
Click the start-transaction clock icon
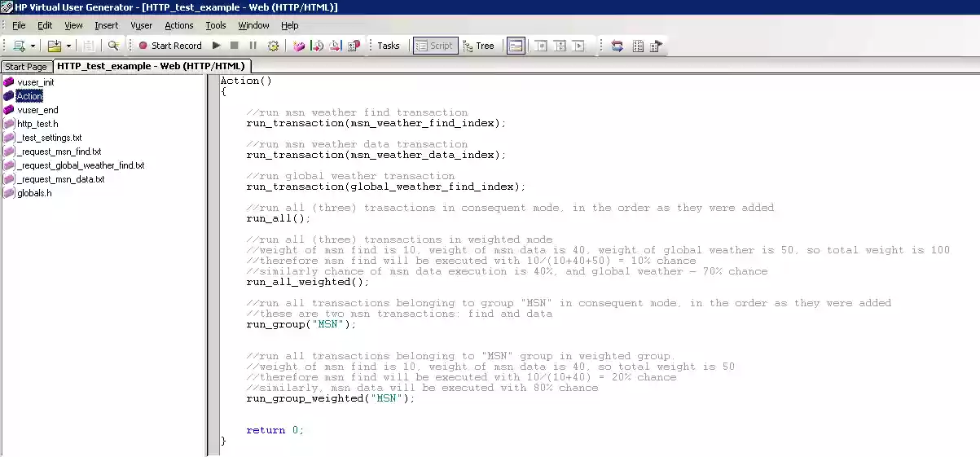318,46
